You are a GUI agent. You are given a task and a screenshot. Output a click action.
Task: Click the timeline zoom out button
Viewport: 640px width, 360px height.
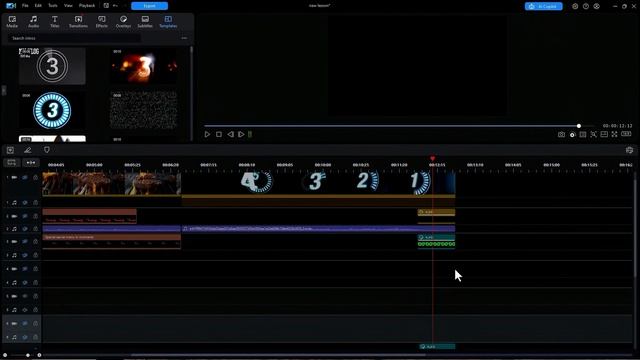coord(5,355)
